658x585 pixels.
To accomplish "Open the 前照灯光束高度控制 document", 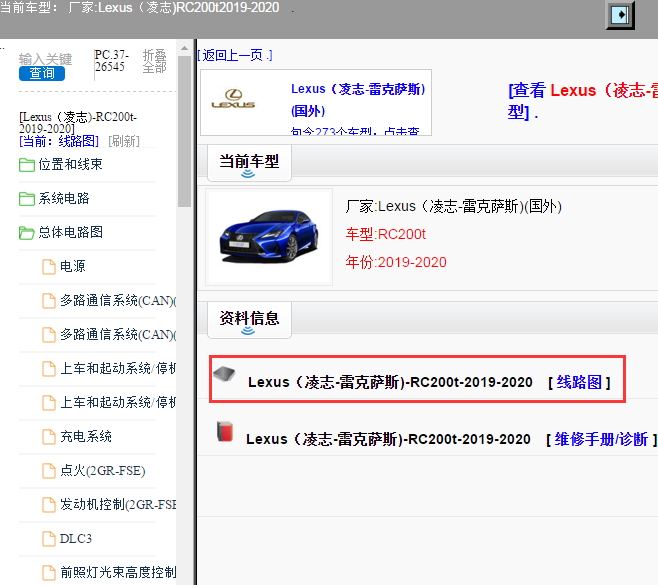I will point(118,572).
